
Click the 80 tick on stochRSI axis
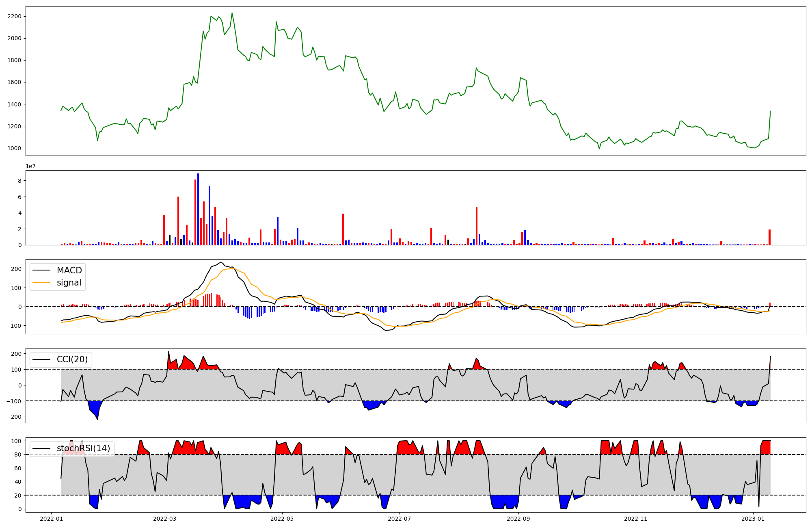[x=18, y=454]
